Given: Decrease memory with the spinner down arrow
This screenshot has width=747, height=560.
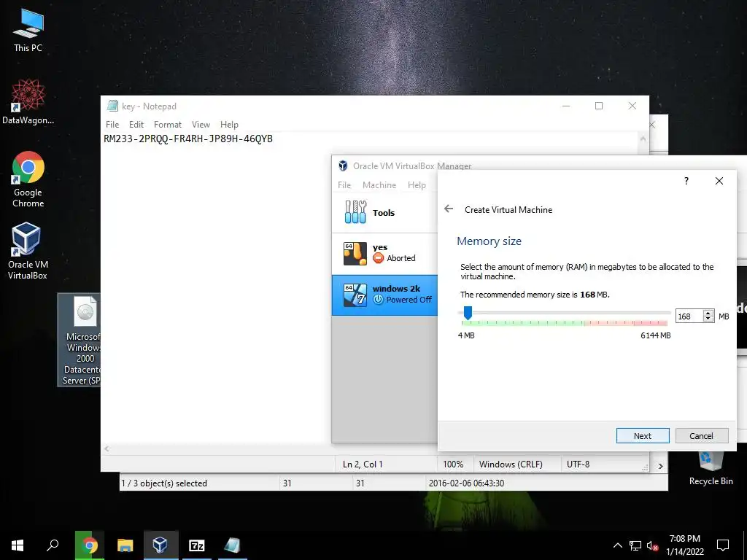Looking at the screenshot, I should [708, 319].
